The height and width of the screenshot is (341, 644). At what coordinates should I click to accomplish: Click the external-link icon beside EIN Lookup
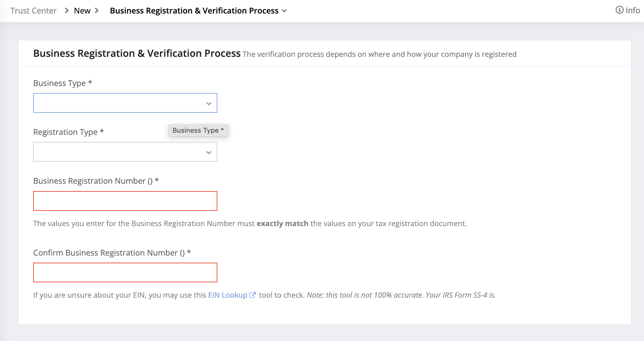[x=252, y=295]
